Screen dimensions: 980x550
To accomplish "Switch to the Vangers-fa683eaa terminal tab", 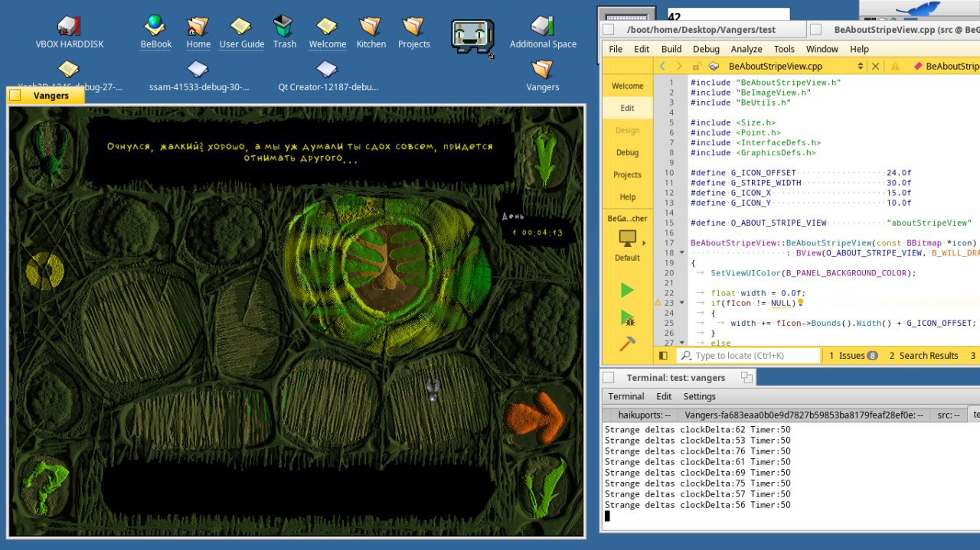I will (x=803, y=415).
